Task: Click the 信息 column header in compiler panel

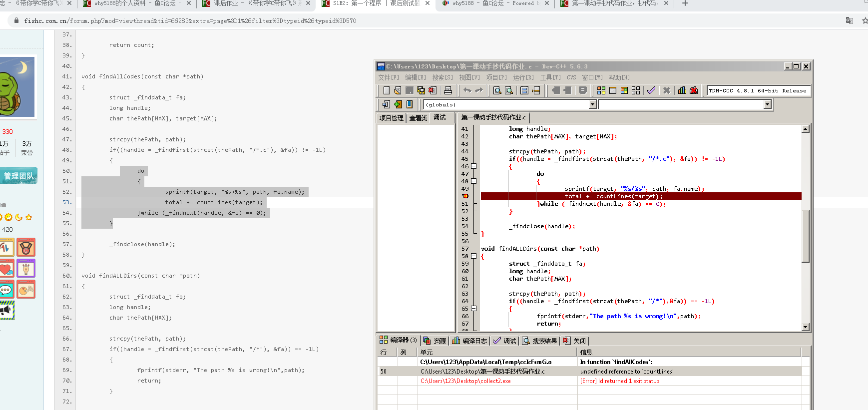Action: (x=689, y=352)
